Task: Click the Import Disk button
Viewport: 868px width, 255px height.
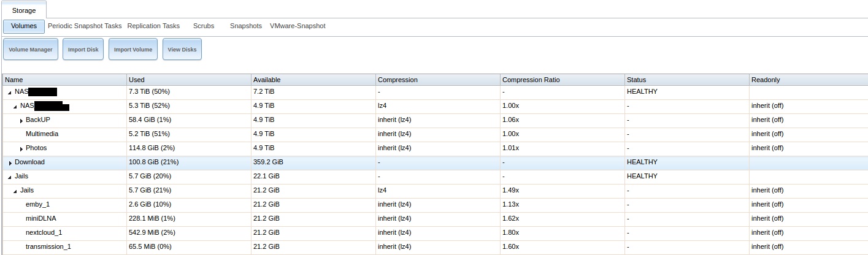Action: pyautogui.click(x=83, y=50)
